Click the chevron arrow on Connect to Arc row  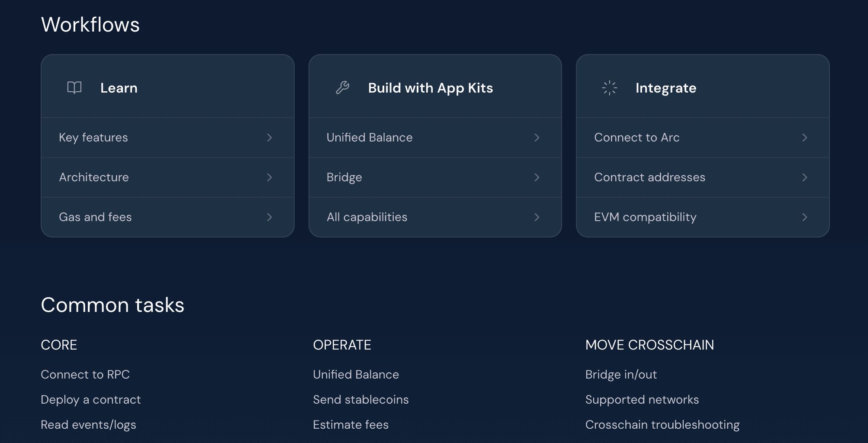(805, 138)
